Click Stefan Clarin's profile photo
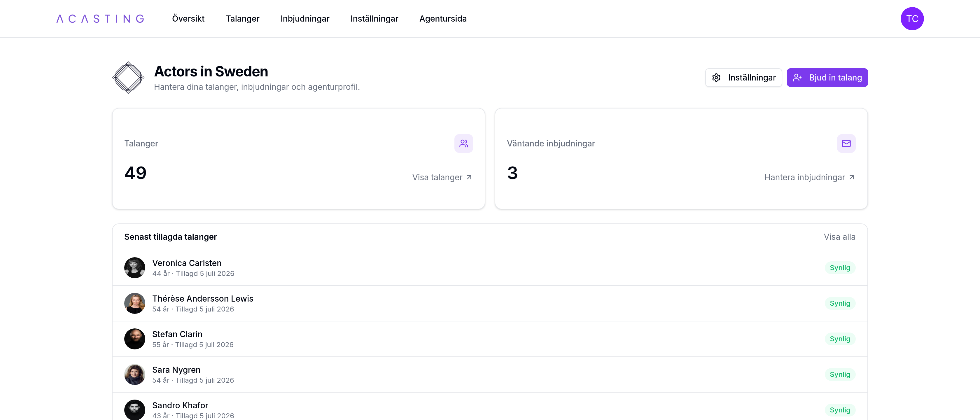 (135, 339)
